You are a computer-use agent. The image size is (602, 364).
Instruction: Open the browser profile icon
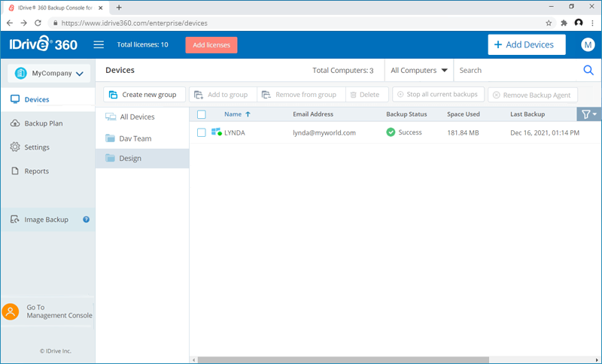[x=579, y=23]
